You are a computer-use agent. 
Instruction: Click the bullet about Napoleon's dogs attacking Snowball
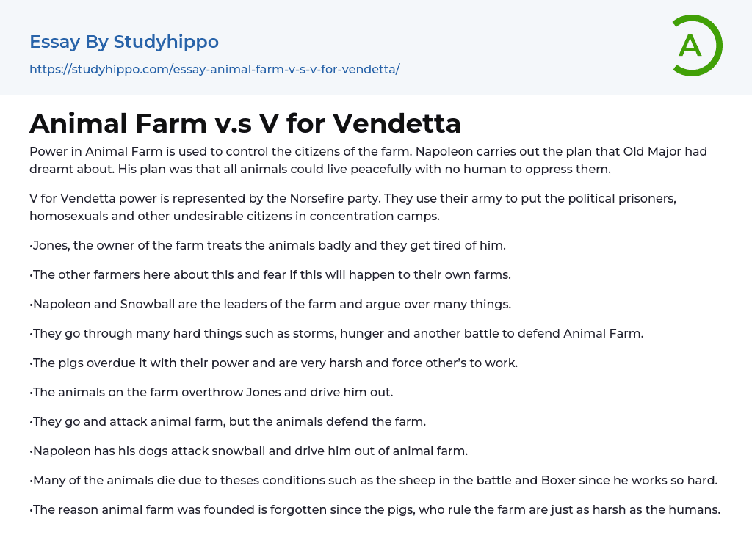tap(248, 451)
